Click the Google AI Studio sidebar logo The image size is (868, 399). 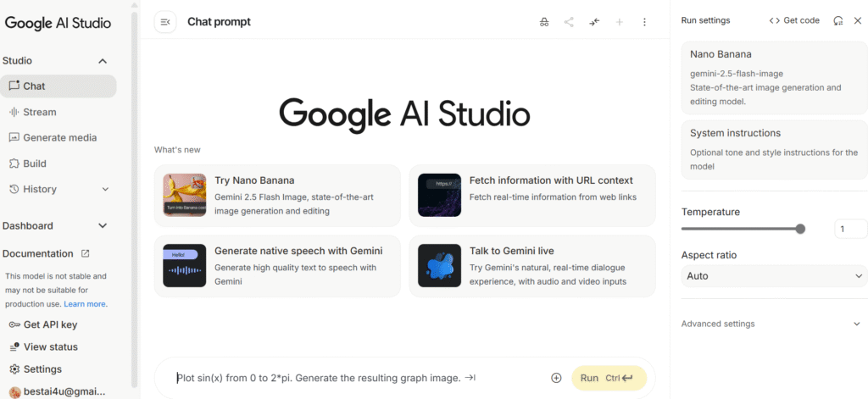58,23
